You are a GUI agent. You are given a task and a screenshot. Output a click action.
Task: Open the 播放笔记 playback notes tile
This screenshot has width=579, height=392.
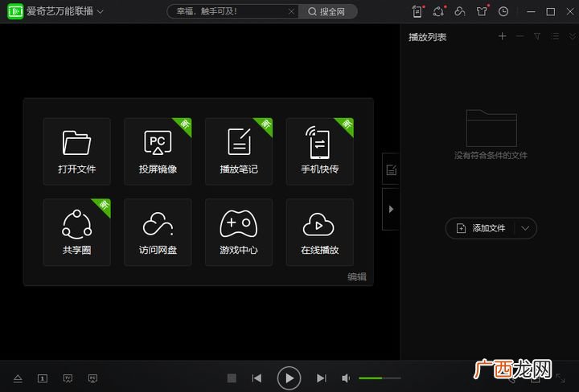click(x=239, y=152)
